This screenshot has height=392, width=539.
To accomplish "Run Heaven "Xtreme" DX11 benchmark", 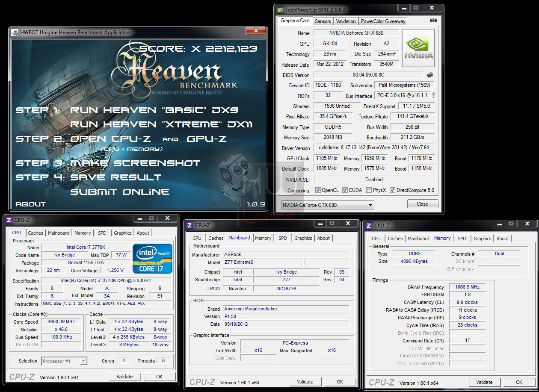I will pyautogui.click(x=162, y=124).
